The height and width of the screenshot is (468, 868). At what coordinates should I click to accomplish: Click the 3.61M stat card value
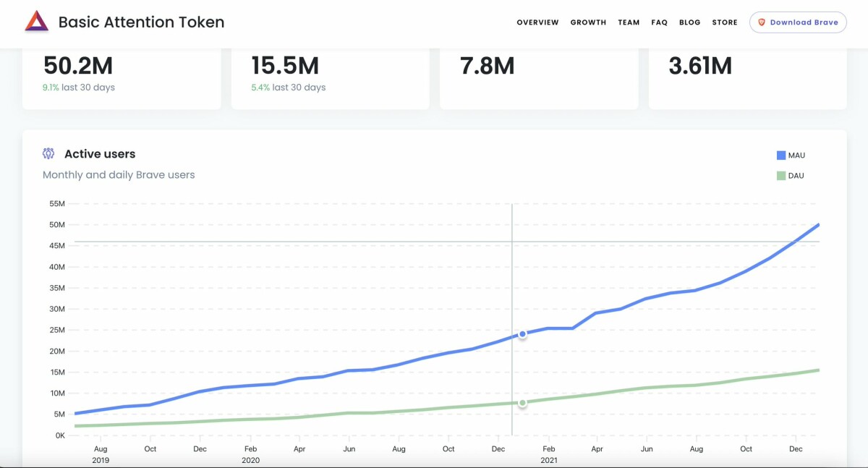(x=700, y=66)
